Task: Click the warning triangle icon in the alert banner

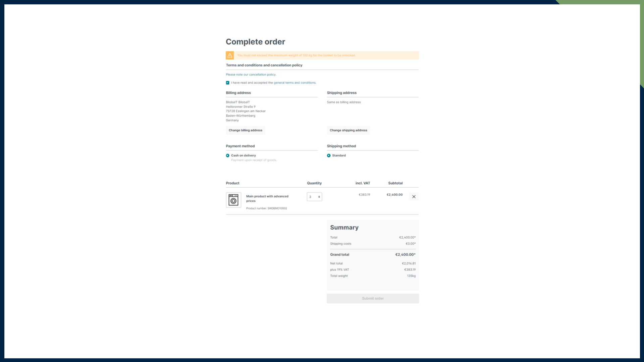Action: tap(230, 55)
